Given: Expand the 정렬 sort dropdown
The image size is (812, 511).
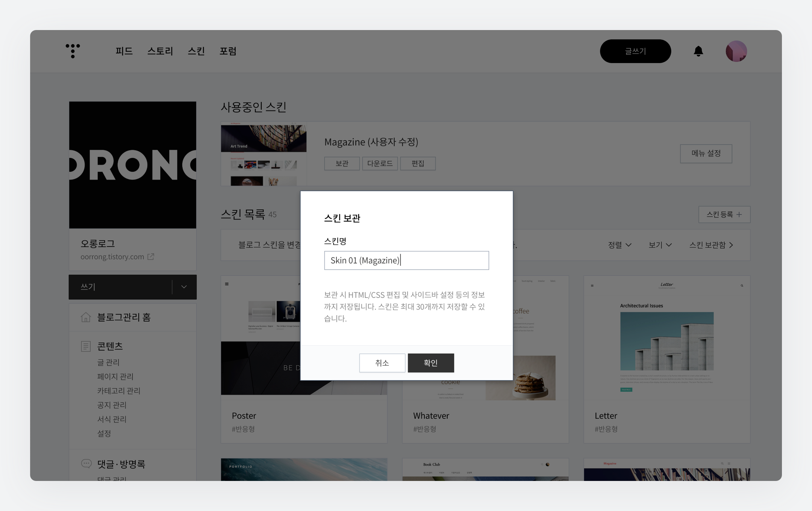Looking at the screenshot, I should [x=619, y=245].
